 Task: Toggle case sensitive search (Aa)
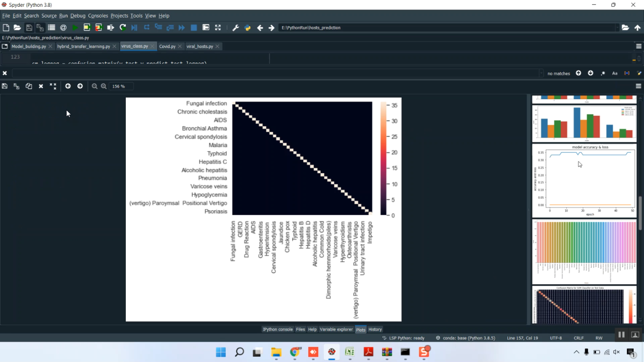pyautogui.click(x=615, y=73)
